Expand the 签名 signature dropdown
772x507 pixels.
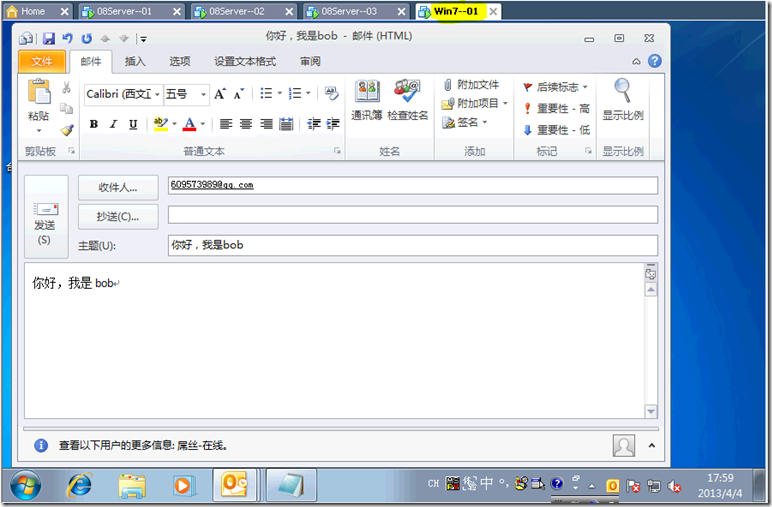pos(484,122)
